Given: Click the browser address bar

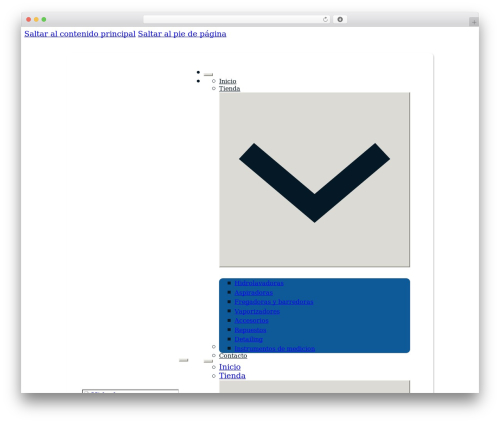Looking at the screenshot, I should (237, 19).
